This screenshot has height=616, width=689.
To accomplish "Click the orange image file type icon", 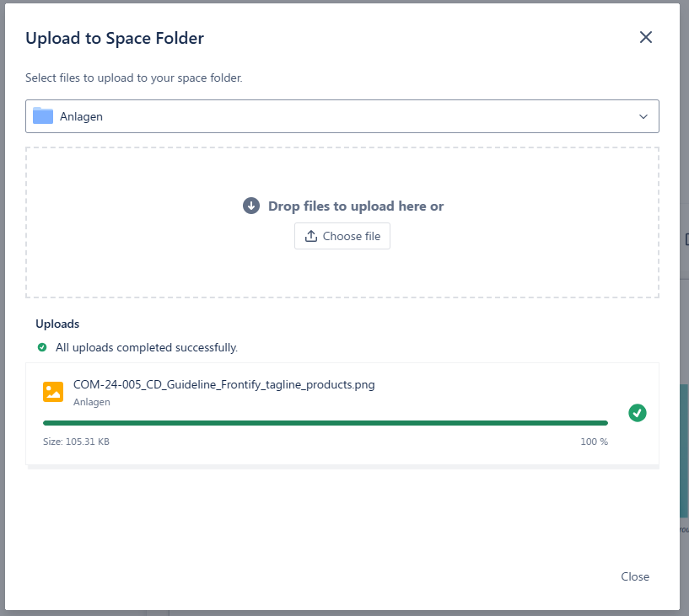I will pos(53,392).
